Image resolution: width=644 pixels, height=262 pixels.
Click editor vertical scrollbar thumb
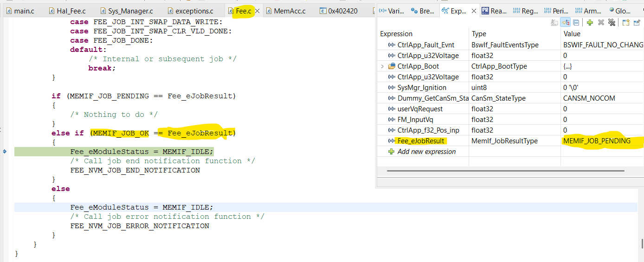point(642,244)
